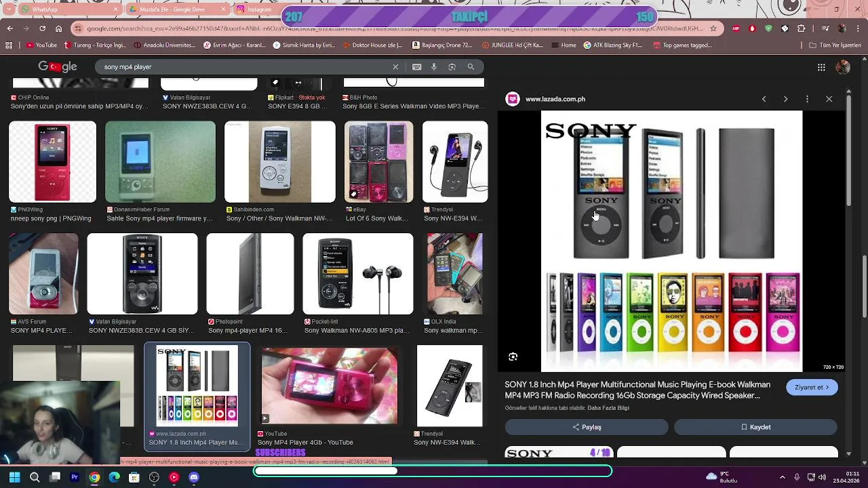The image size is (868, 488).
Task: Click the 'Ziyaret et' visit button
Action: 812,388
